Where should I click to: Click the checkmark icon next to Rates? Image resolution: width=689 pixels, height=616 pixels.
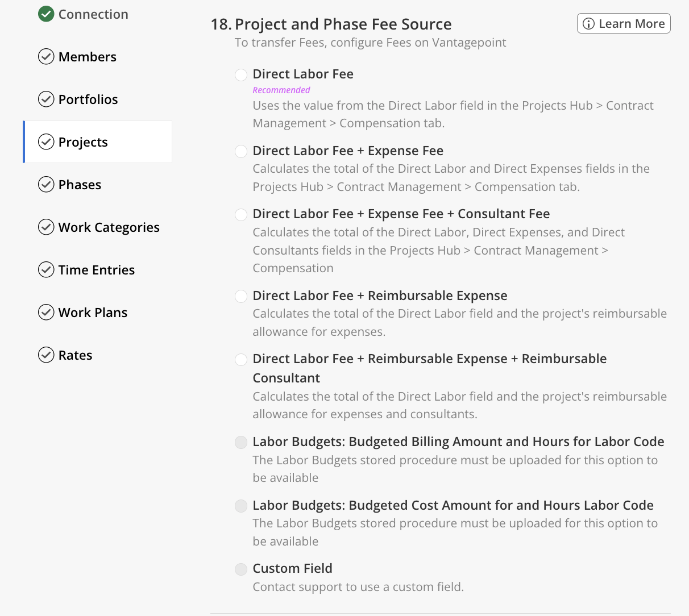46,355
